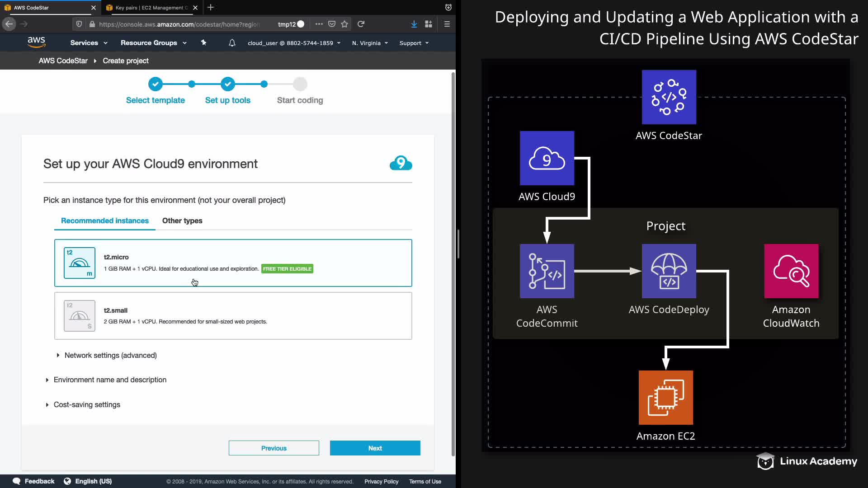The image size is (868, 488).
Task: Click the pin shortcut icon in navbar
Action: (x=203, y=42)
